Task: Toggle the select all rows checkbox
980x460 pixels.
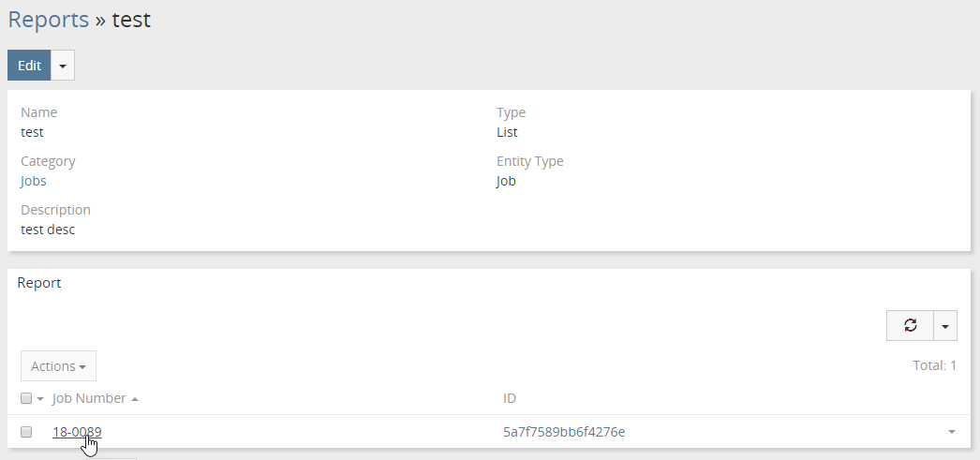Action: pyautogui.click(x=26, y=398)
